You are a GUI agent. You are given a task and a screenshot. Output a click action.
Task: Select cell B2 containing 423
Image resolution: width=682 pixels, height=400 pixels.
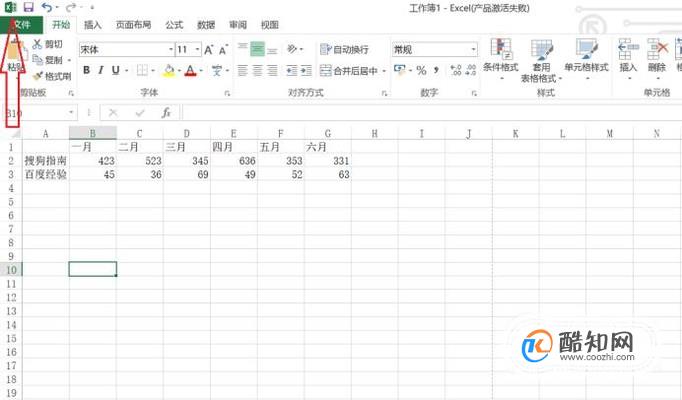click(93, 161)
